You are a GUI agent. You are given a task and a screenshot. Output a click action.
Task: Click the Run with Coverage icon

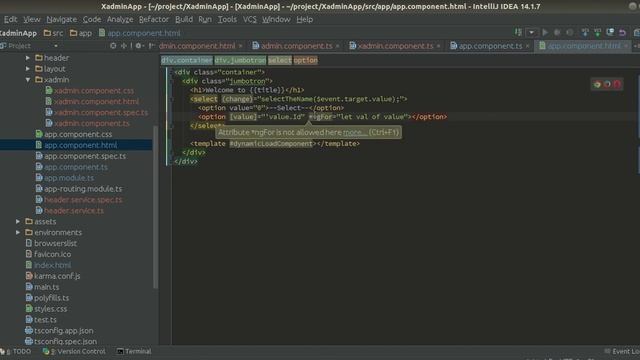click(x=570, y=32)
